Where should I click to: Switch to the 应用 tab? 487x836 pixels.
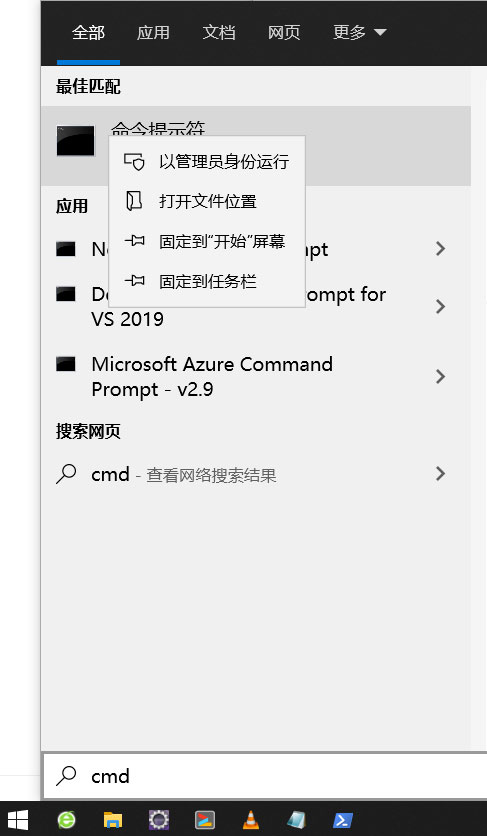pyautogui.click(x=153, y=33)
